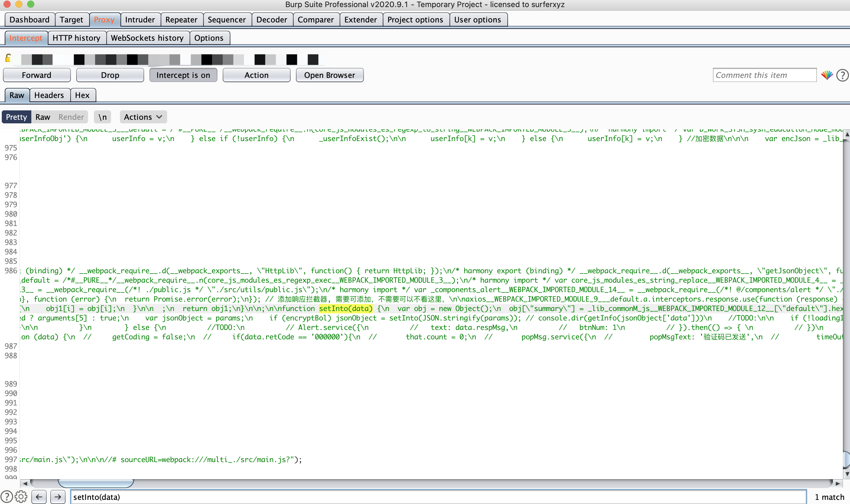Click the search help icon at bottom left
The width and height of the screenshot is (850, 504).
7,497
